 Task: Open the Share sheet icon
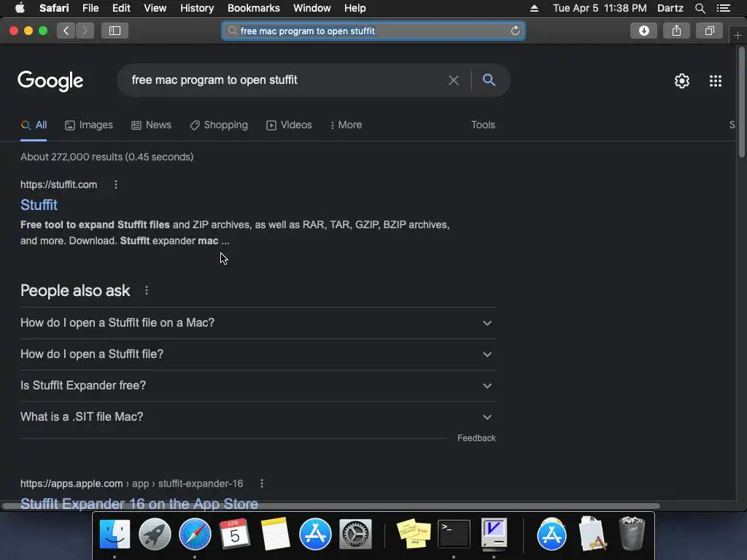point(676,31)
